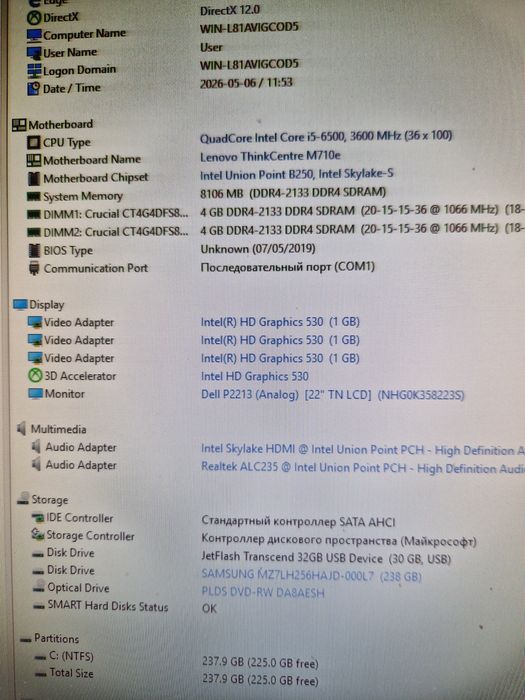Click the CPU Type icon
The width and height of the screenshot is (525, 700).
tap(33, 143)
